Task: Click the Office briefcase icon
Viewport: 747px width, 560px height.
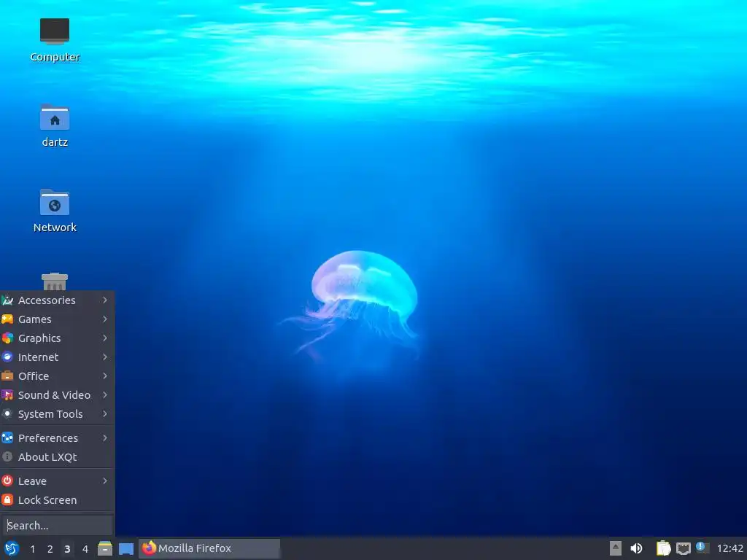Action: click(x=7, y=376)
